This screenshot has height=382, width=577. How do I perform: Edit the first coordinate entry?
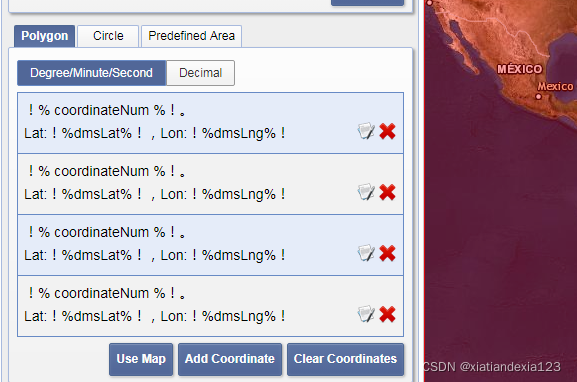coord(366,131)
